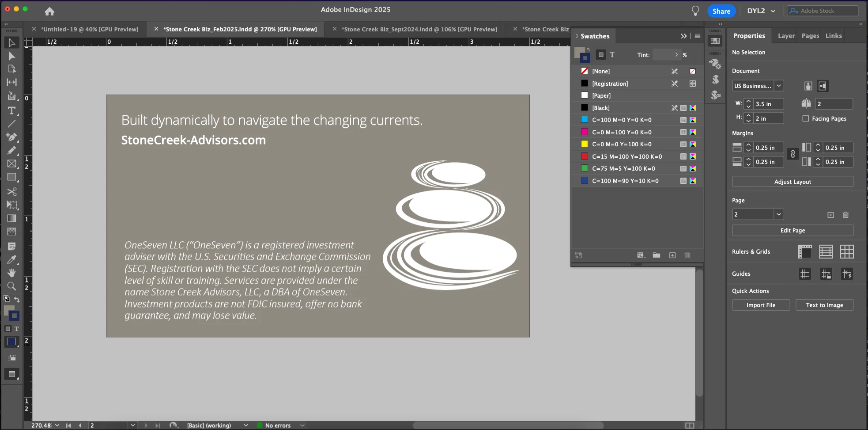The width and height of the screenshot is (868, 430).
Task: Click the Text to Image button
Action: 824,305
